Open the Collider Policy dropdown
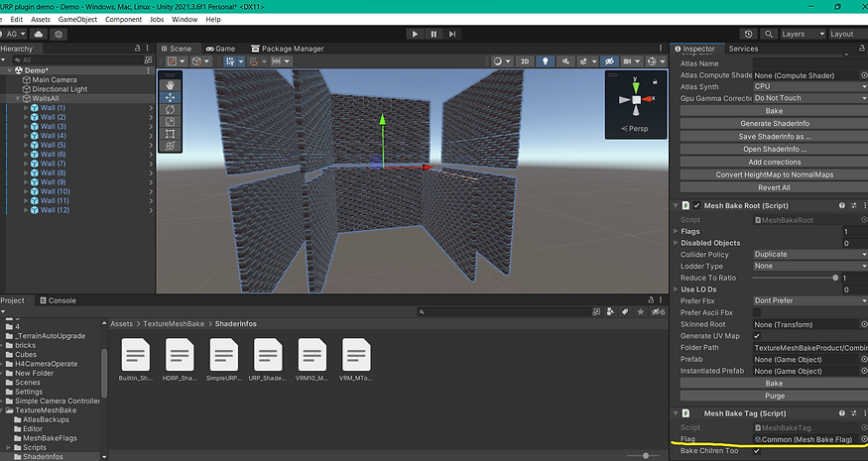 [808, 255]
